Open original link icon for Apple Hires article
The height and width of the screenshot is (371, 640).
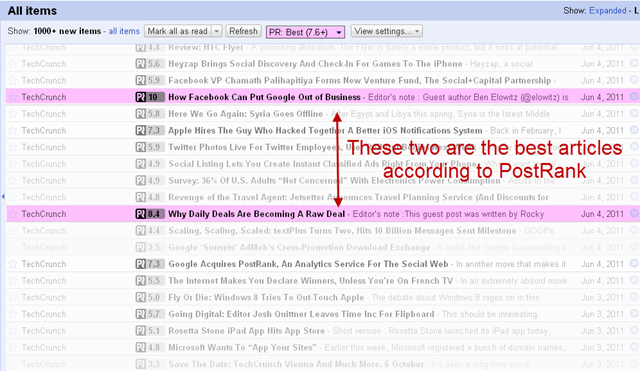pos(634,130)
